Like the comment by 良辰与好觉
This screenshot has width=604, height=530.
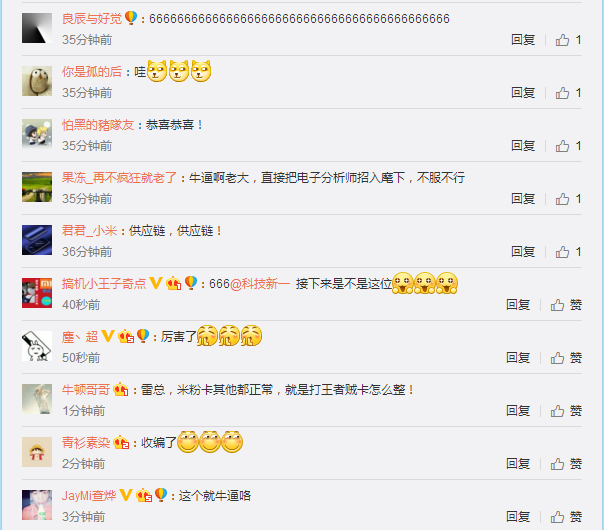568,40
